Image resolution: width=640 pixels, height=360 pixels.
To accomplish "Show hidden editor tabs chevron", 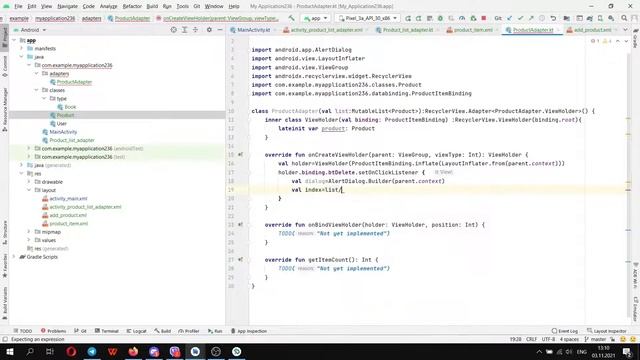I will coord(625,30).
